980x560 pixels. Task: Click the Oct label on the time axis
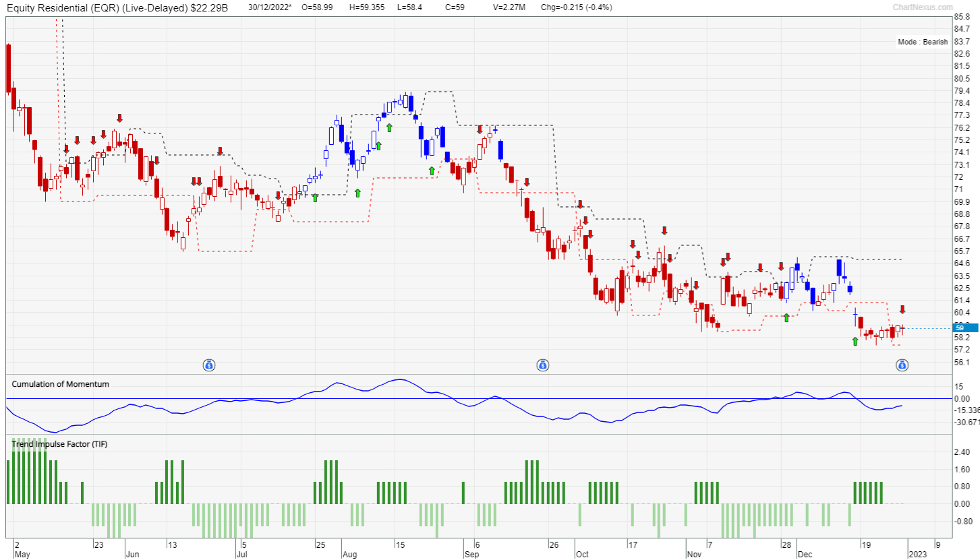(x=582, y=555)
